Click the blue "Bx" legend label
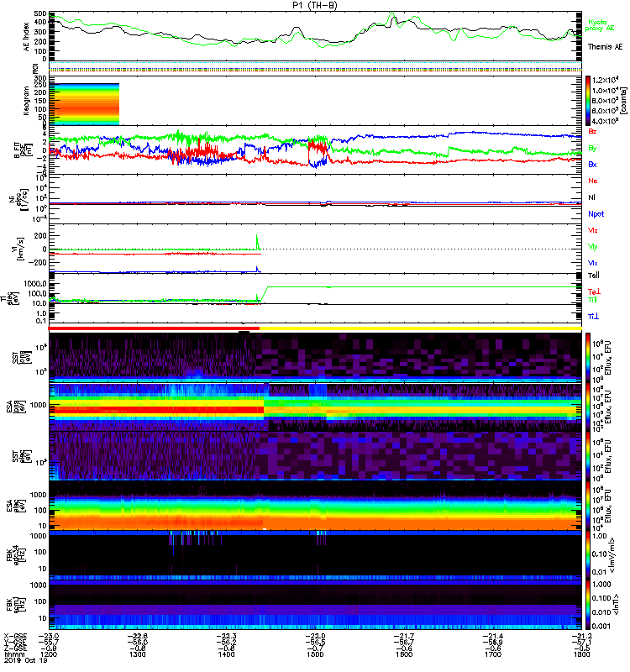 click(592, 164)
